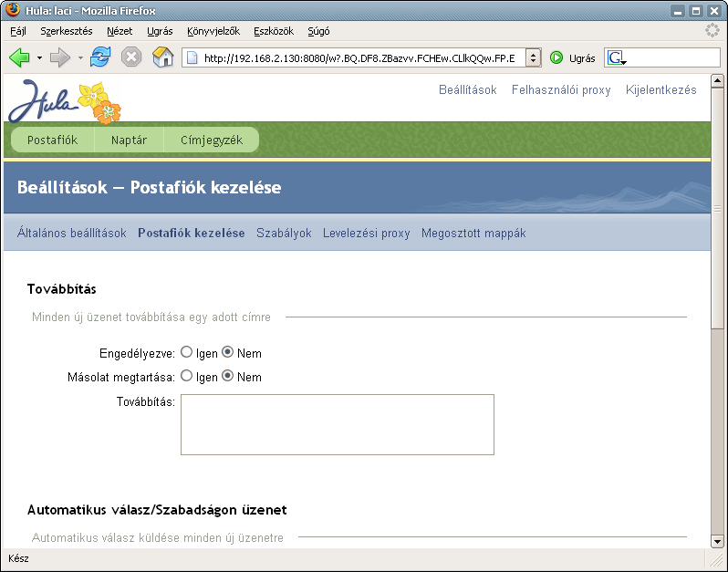The image size is (728, 572).
Task: Select Nem for Másolat megtartása
Action: coord(227,375)
